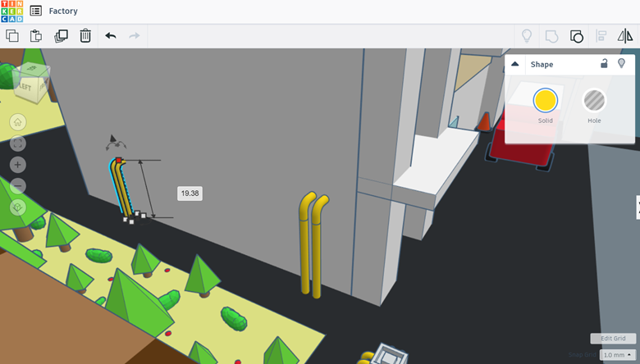Select the orange traffic cone
Screen dimensions: 640x364
(x=484, y=121)
